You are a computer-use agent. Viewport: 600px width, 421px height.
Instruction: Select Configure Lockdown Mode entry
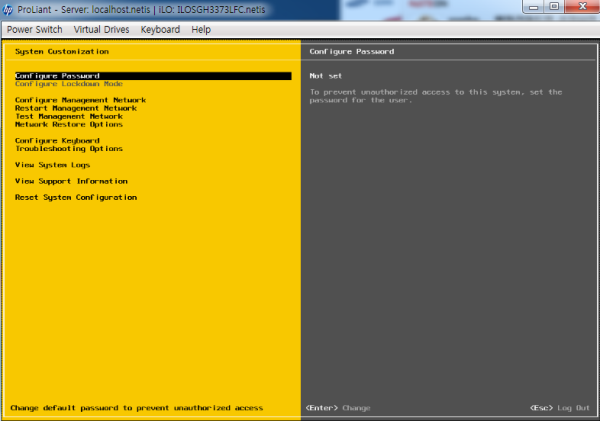click(x=69, y=84)
